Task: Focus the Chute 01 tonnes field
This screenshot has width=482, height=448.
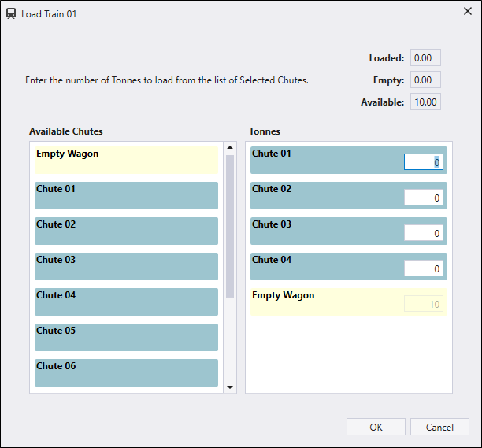Action: 423,162
